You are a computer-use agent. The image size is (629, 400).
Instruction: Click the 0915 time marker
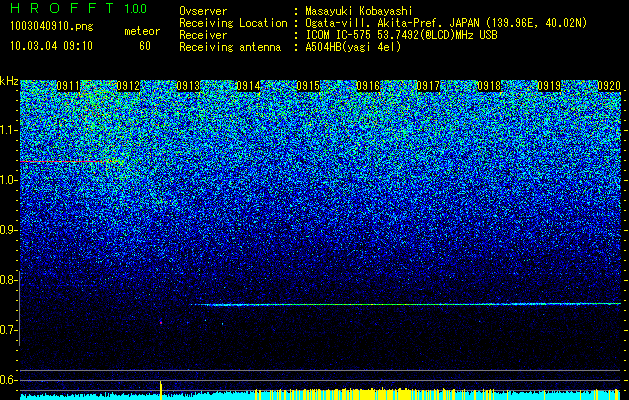point(308,86)
